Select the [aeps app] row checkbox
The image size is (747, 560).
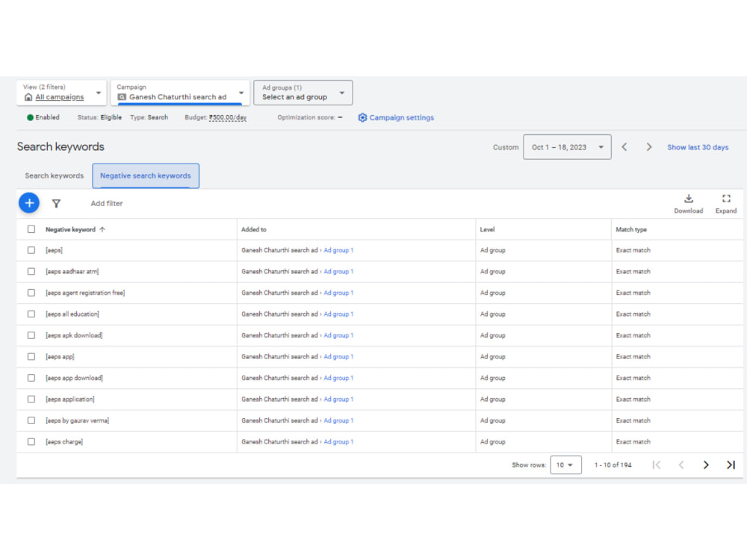pos(31,357)
